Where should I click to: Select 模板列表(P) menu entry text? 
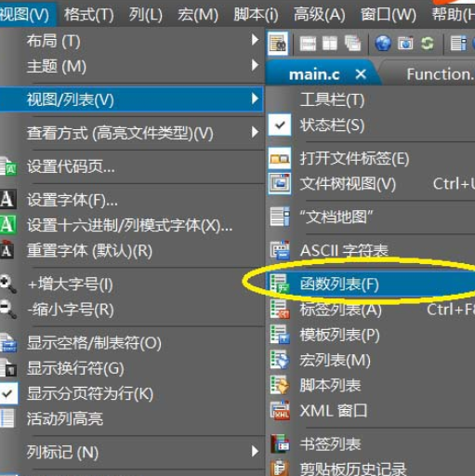tap(339, 335)
